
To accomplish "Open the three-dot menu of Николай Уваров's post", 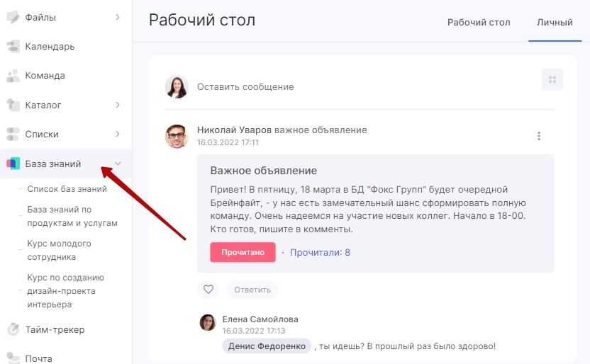I will click(539, 135).
